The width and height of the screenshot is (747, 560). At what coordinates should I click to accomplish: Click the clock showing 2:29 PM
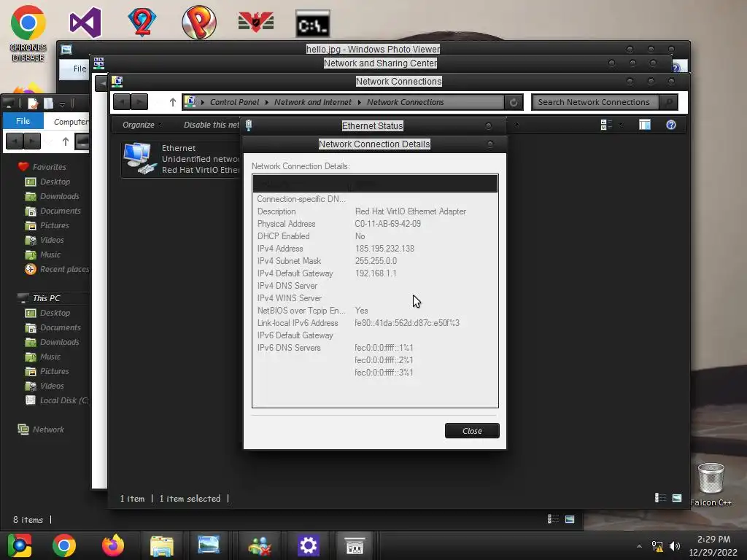[x=713, y=539]
